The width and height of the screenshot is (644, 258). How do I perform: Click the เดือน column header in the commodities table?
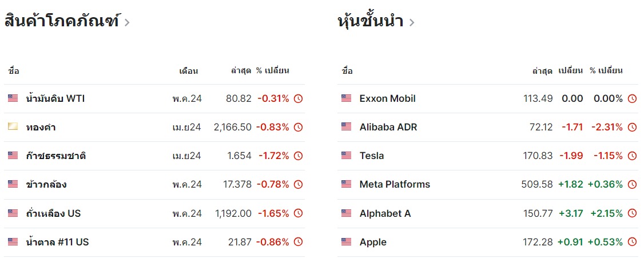(x=188, y=71)
